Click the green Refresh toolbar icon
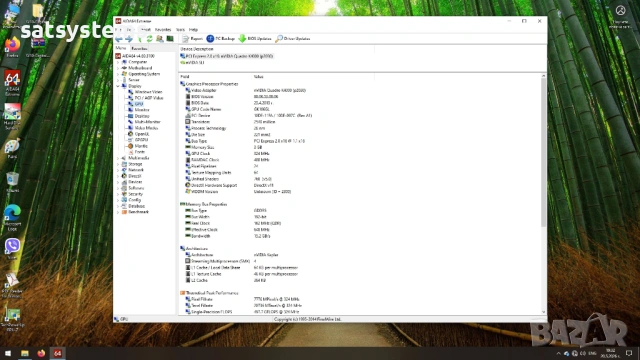The height and width of the screenshot is (360, 640). pyautogui.click(x=149, y=39)
